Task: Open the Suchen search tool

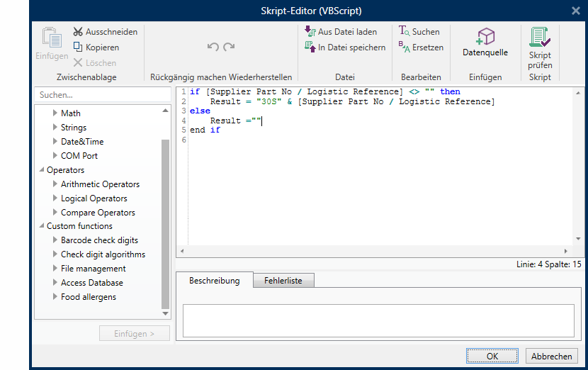Action: pyautogui.click(x=419, y=31)
